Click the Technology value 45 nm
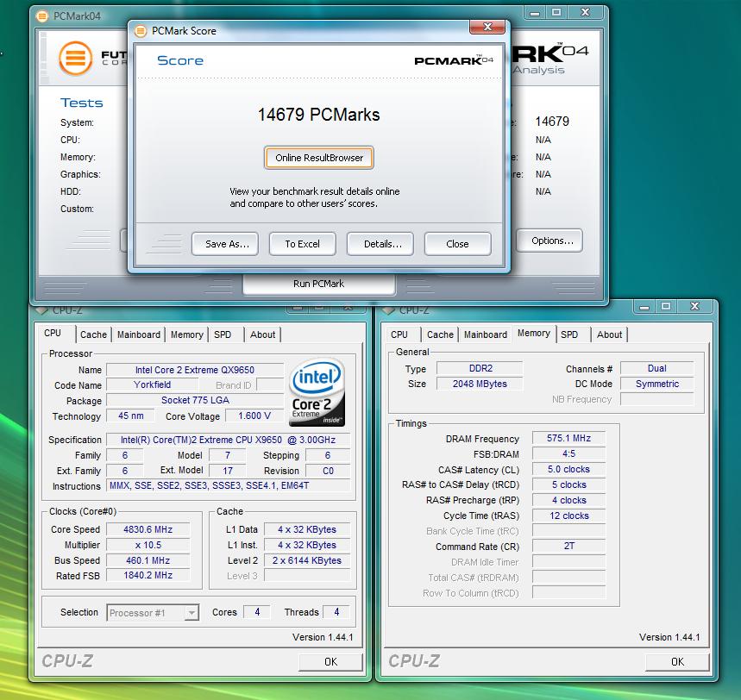The width and height of the screenshot is (741, 700). [x=131, y=416]
